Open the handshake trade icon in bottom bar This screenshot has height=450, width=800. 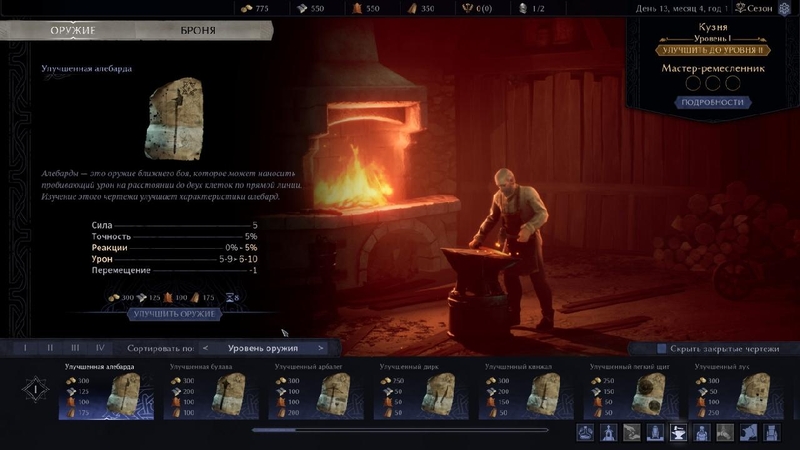(x=632, y=432)
